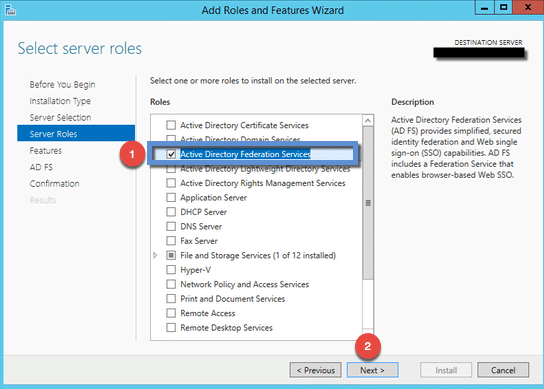Minimize the wizard window

click(484, 7)
